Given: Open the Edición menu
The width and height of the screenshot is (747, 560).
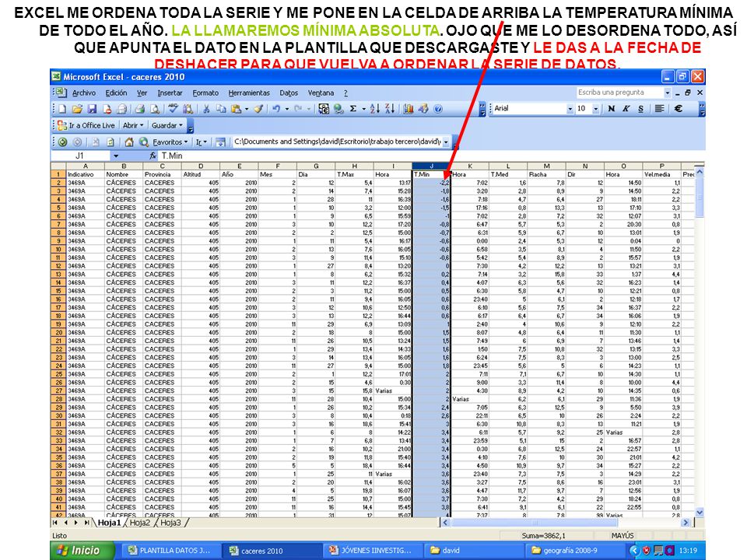Looking at the screenshot, I should pyautogui.click(x=116, y=93).
